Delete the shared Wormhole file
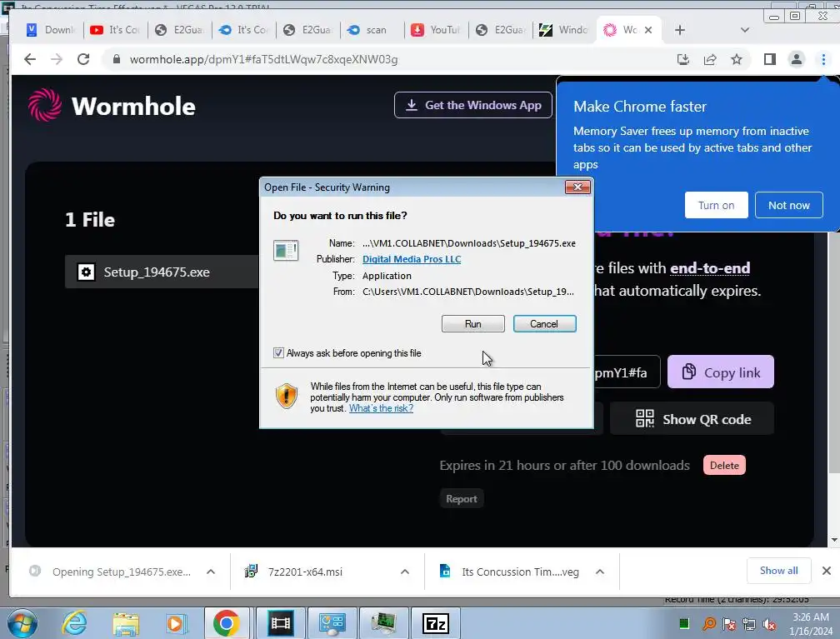 (724, 465)
